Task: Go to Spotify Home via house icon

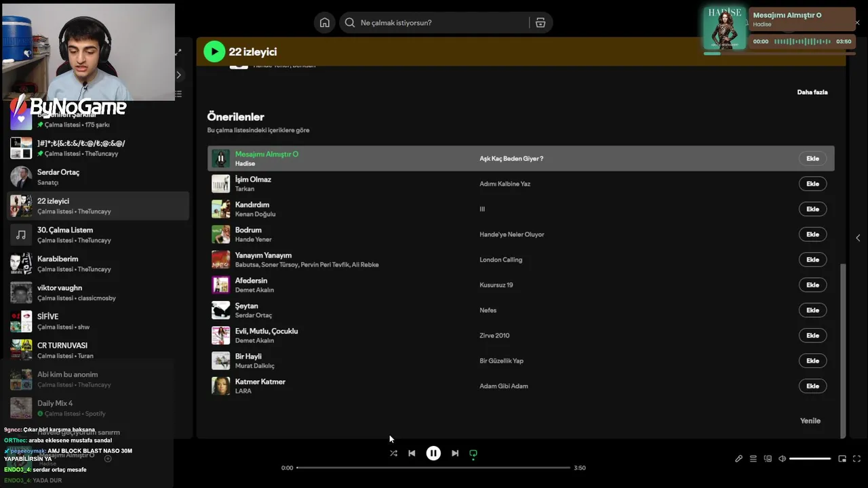Action: [325, 22]
